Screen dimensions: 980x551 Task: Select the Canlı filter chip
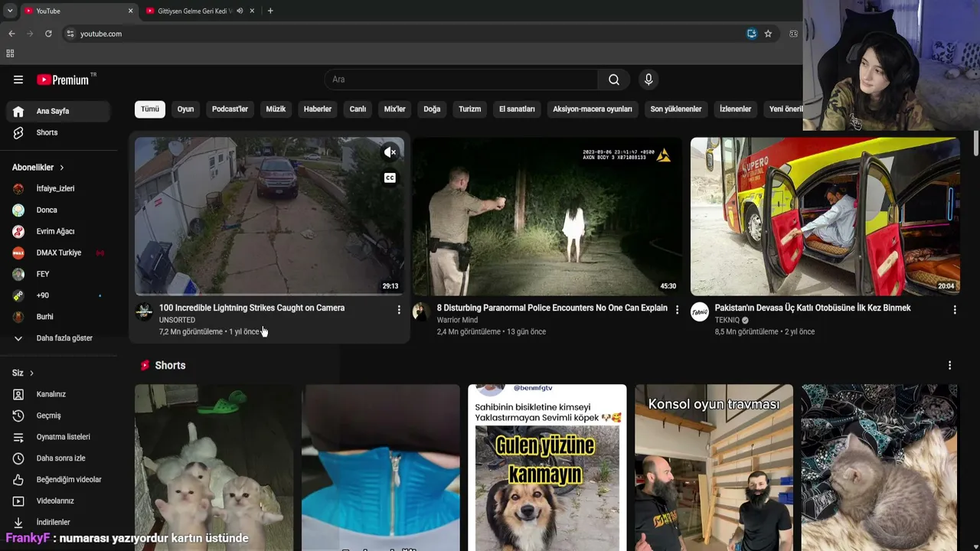(x=358, y=109)
